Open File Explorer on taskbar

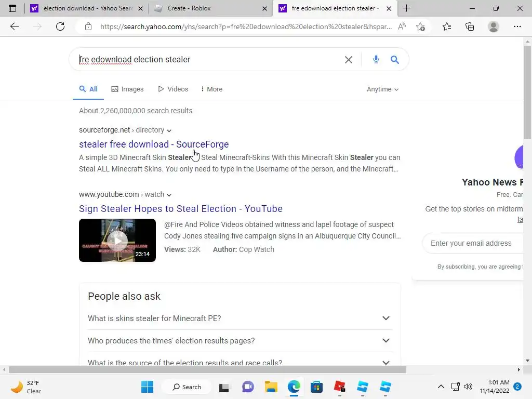pyautogui.click(x=271, y=387)
